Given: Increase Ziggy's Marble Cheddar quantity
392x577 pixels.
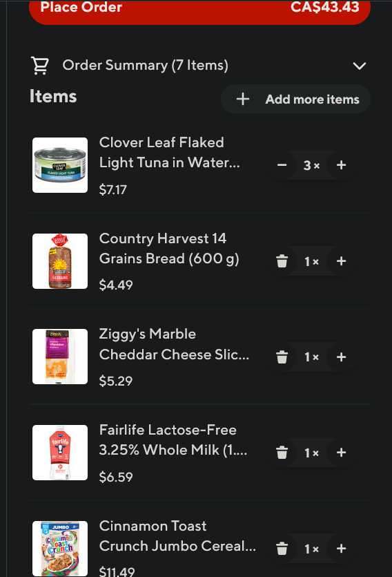Looking at the screenshot, I should pos(342,357).
